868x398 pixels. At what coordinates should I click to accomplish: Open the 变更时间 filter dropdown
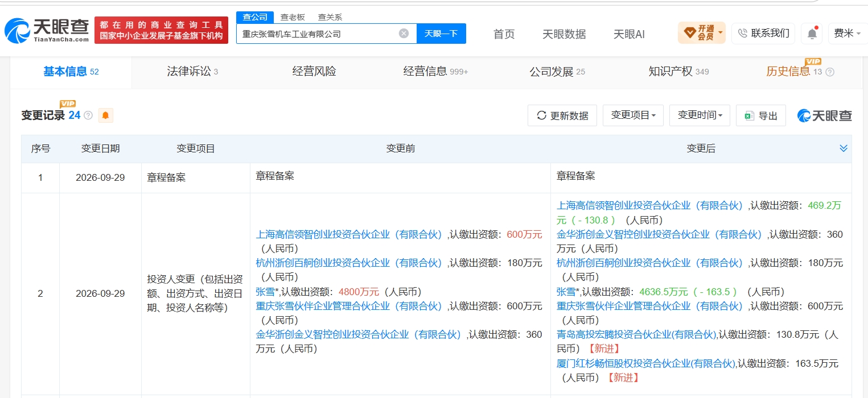click(x=700, y=115)
